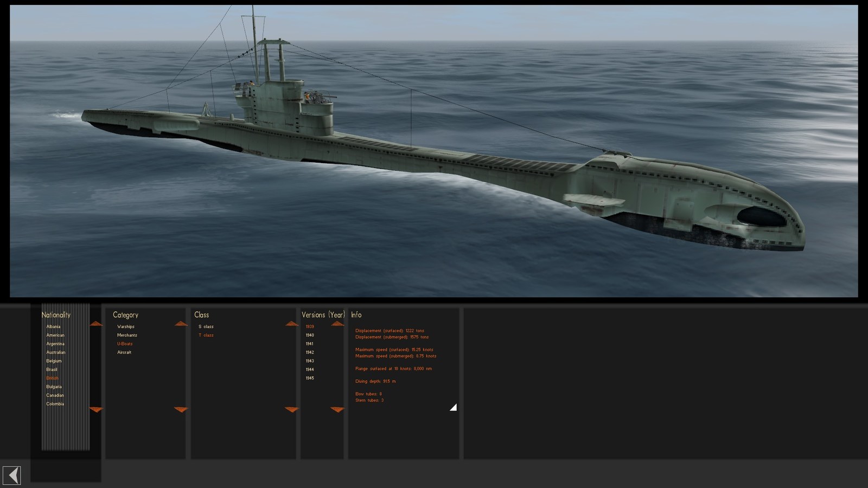Screen dimensions: 868x488
Task: Click the Category column header
Action: click(x=125, y=314)
